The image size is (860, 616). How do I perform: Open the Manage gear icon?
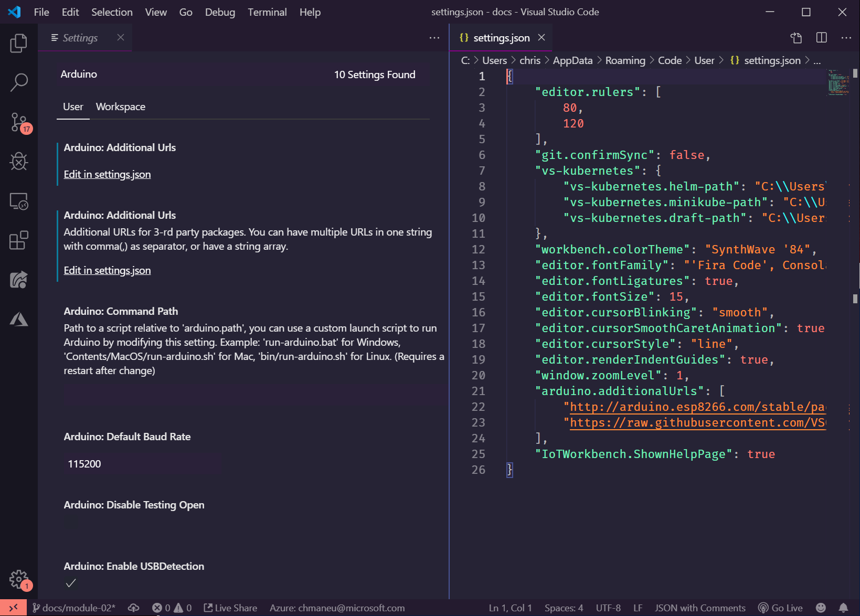[20, 580]
